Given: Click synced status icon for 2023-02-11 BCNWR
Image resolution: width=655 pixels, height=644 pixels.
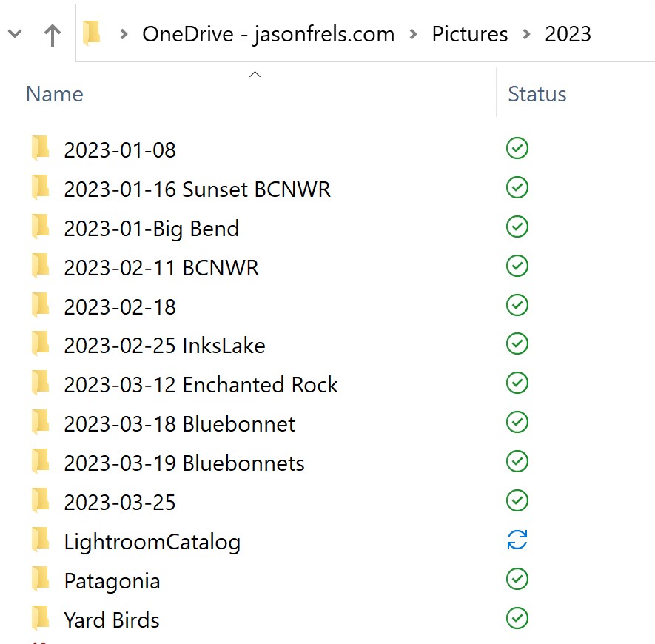Looking at the screenshot, I should [517, 266].
